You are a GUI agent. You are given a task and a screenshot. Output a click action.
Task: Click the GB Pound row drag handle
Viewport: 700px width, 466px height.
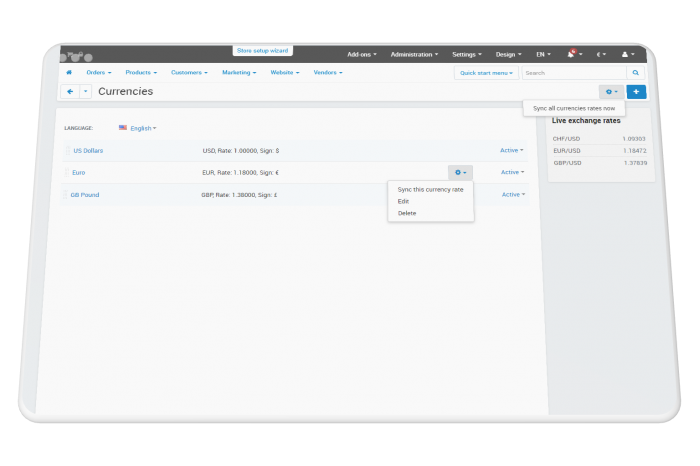pos(65,195)
